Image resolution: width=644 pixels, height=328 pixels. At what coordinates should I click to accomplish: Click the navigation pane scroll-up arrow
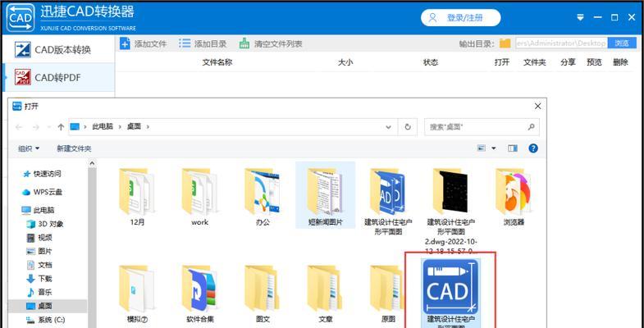click(92, 164)
